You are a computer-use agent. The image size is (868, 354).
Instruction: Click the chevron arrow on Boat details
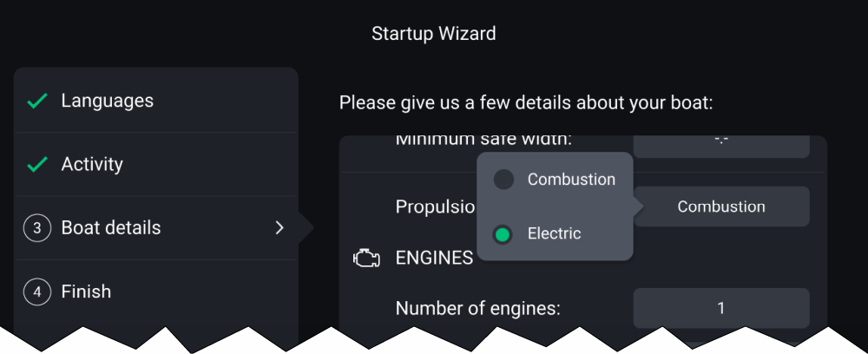[279, 228]
